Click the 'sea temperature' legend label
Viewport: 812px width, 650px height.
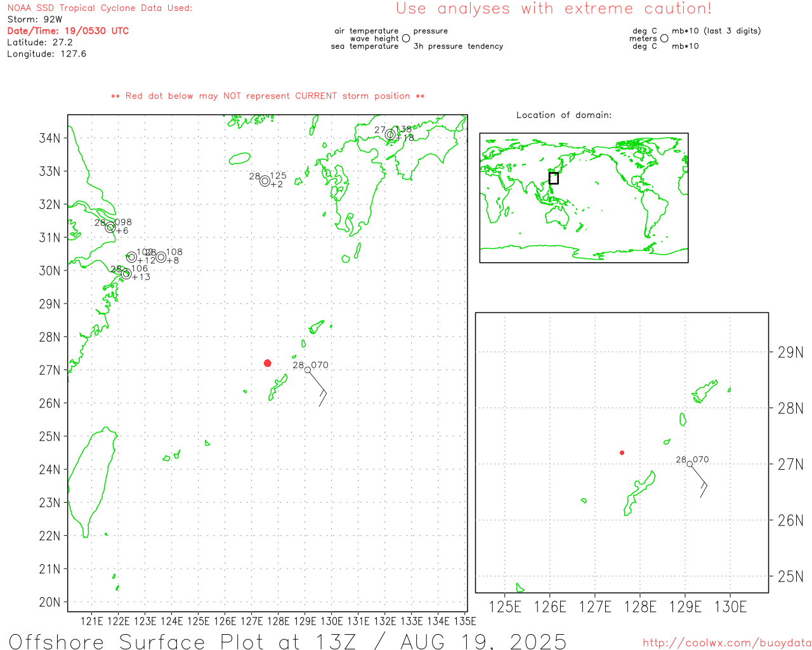(x=365, y=46)
